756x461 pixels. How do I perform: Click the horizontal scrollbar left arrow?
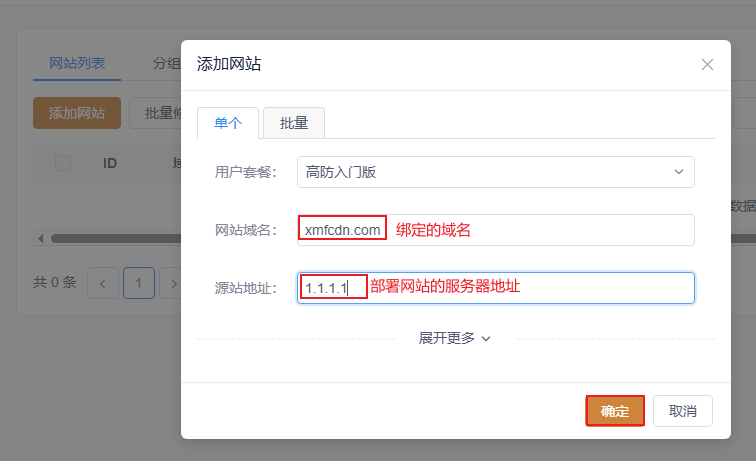(40, 238)
